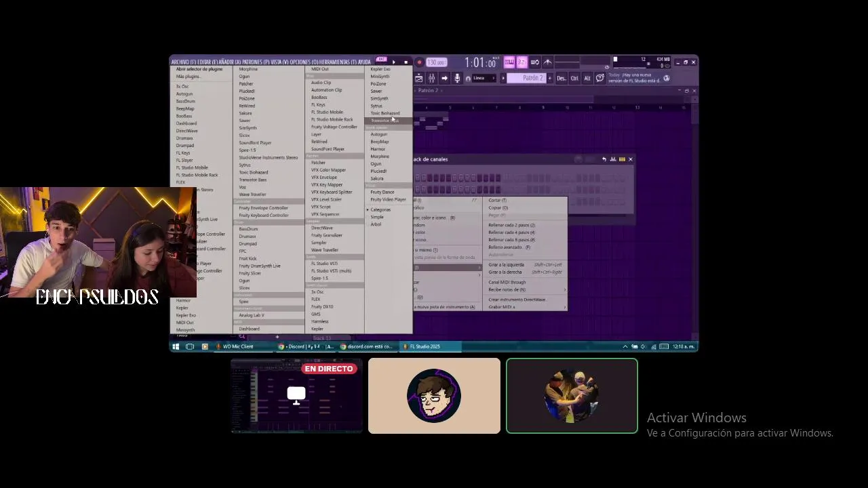
Task: Click the Channel rack undo arrow icon
Action: click(604, 159)
